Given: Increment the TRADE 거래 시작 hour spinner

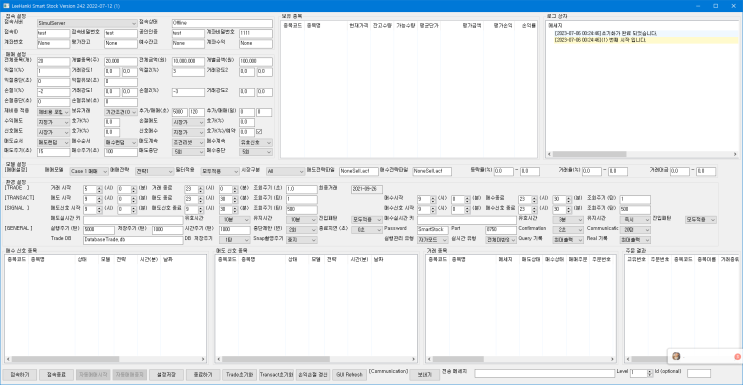Looking at the screenshot, I should tap(99, 187).
